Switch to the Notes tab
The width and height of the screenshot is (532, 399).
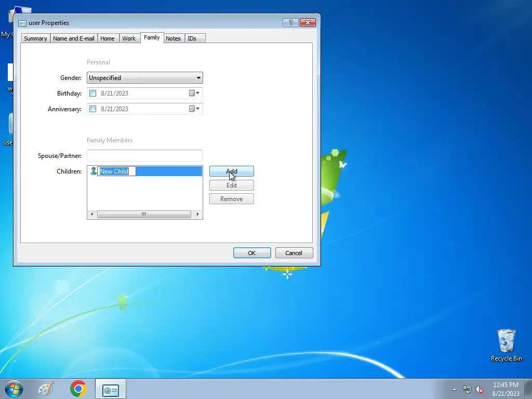(173, 38)
